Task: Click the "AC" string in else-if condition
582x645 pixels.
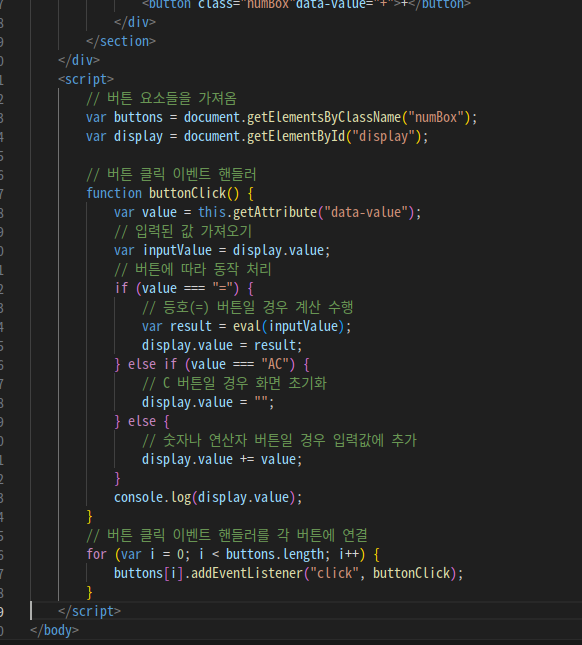Action: click(x=275, y=364)
